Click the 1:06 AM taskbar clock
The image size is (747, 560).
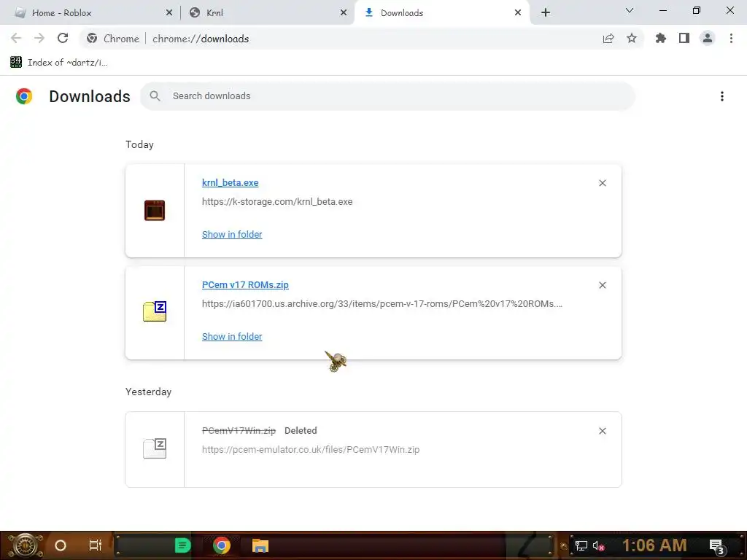tap(654, 545)
